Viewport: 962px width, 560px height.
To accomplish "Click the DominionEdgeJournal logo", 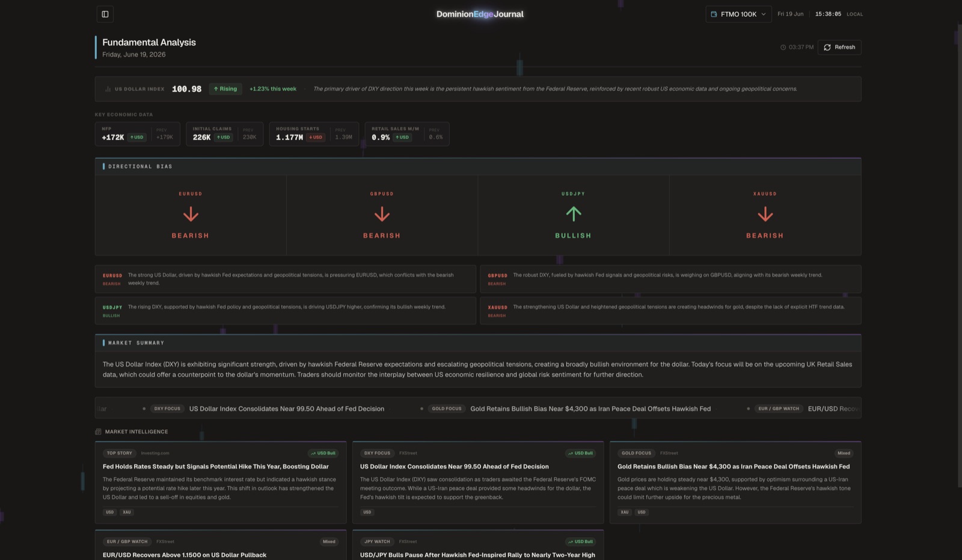I will [x=480, y=14].
